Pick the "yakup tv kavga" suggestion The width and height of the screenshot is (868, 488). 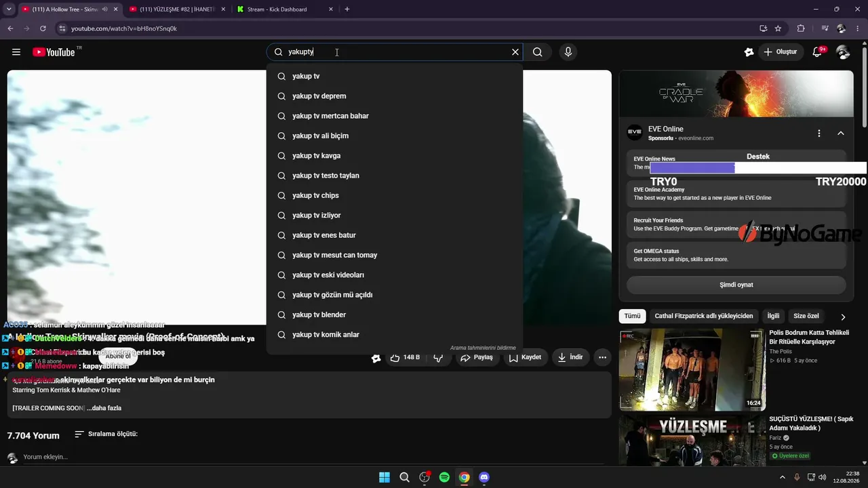click(395, 156)
